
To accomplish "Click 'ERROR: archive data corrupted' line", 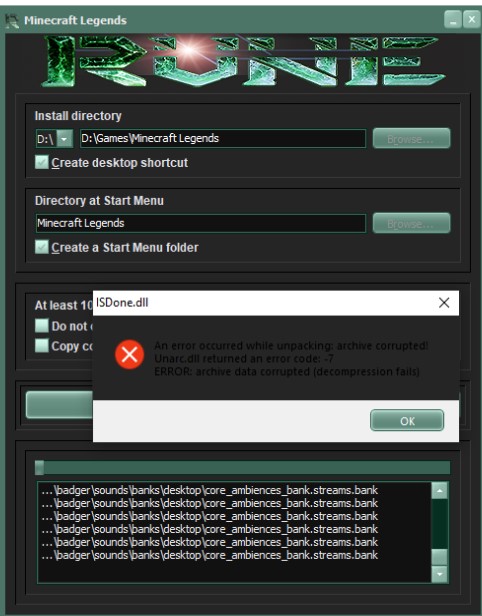I will pos(287,372).
